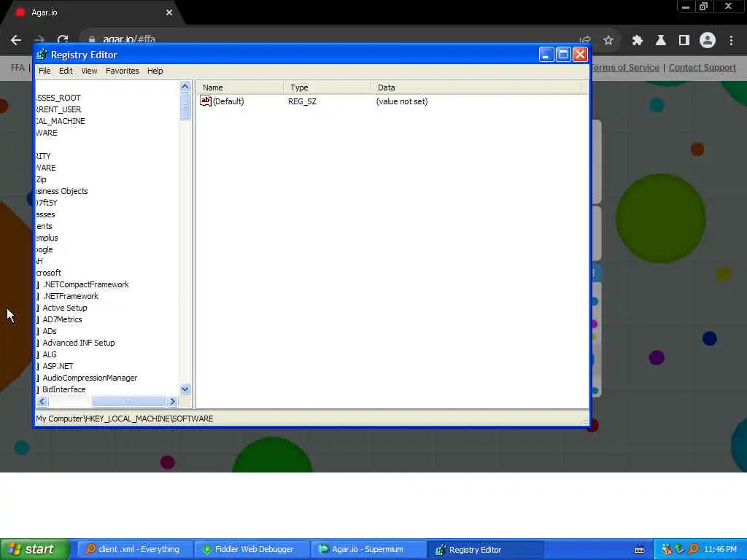Viewport: 747px width, 560px height.
Task: Select the AD7Metrics key
Action: point(63,319)
